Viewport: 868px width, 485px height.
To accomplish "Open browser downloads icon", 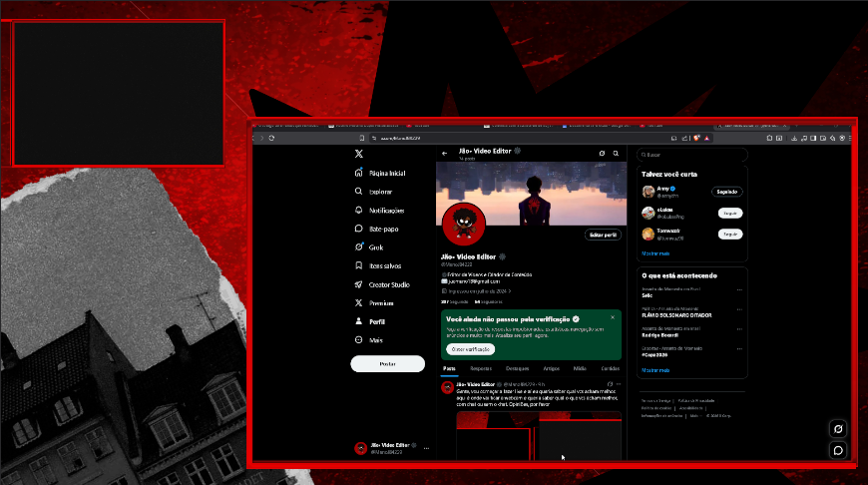I will (x=794, y=138).
